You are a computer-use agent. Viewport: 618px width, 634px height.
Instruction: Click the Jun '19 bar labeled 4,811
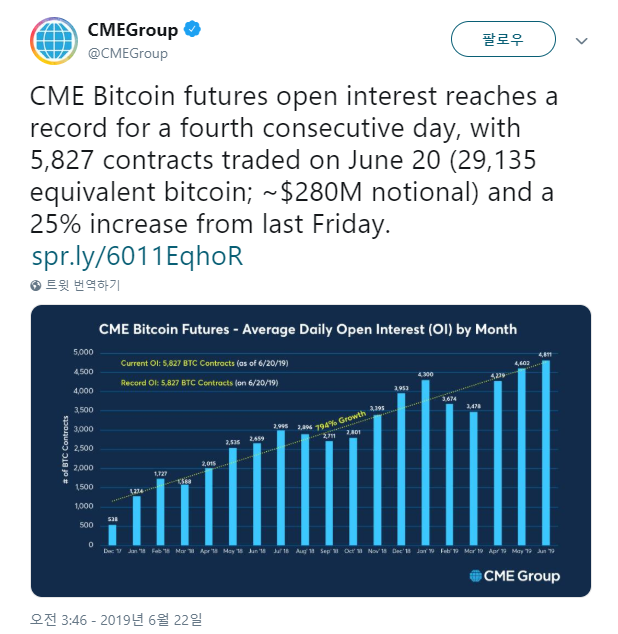[x=546, y=452]
